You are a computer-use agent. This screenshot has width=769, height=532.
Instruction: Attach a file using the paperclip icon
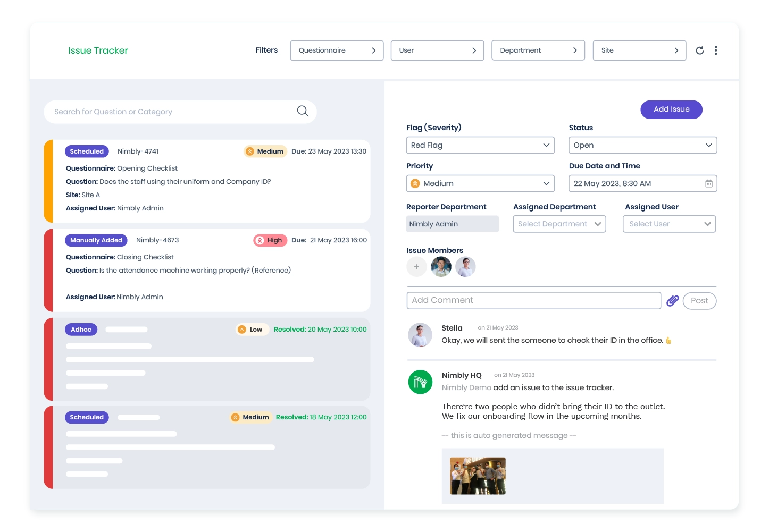pos(672,300)
